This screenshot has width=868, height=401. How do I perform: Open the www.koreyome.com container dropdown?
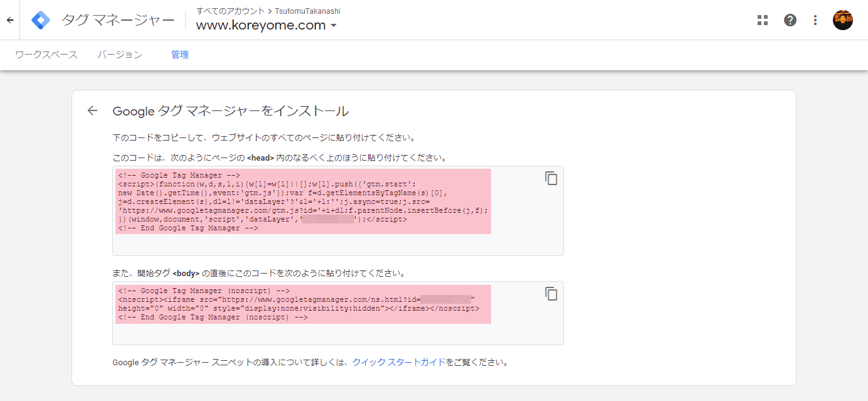pos(267,26)
